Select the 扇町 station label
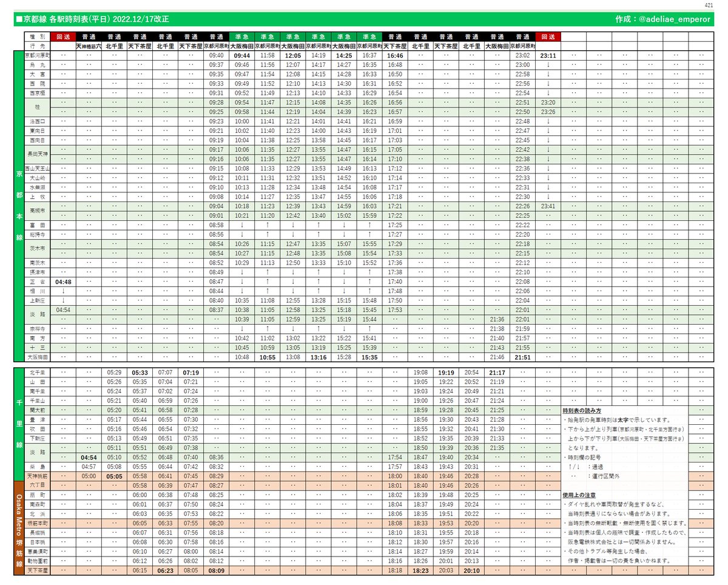This screenshot has width=728, height=585. click(37, 495)
